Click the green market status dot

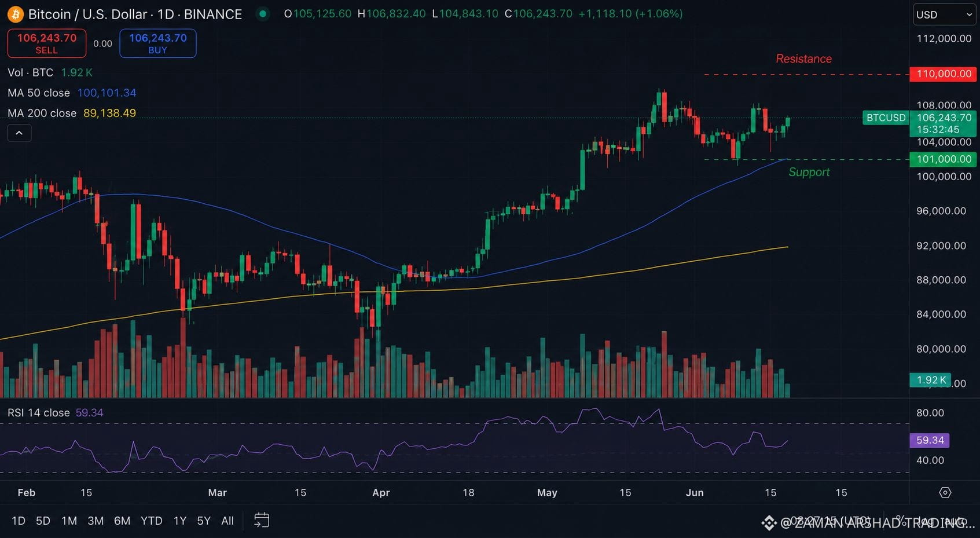click(x=263, y=13)
